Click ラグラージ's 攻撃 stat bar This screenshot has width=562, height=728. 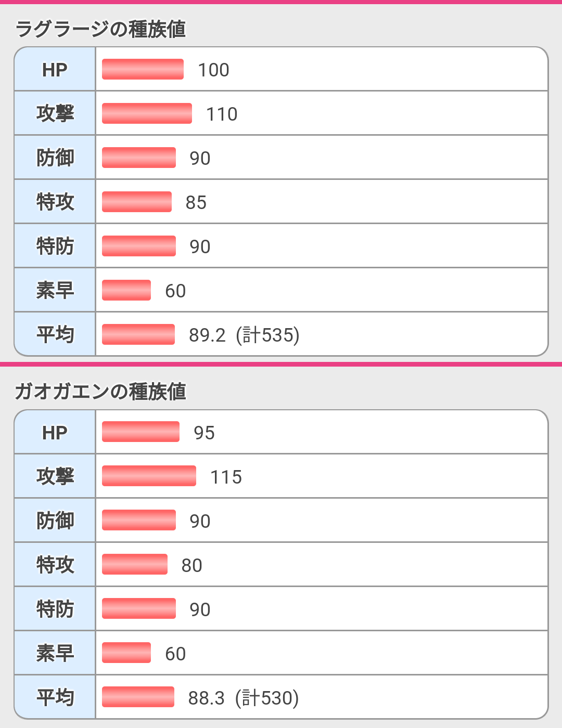(147, 113)
